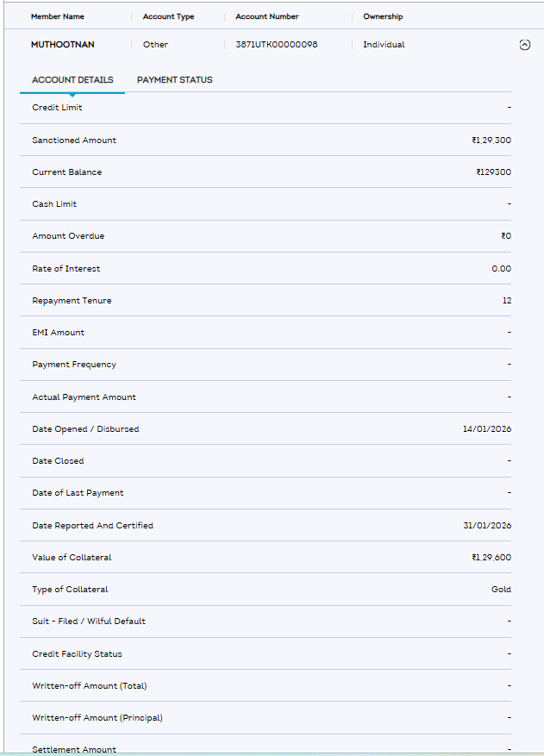The width and height of the screenshot is (544, 756).
Task: Click the Sanctioned Amount row label
Action: [x=74, y=141]
